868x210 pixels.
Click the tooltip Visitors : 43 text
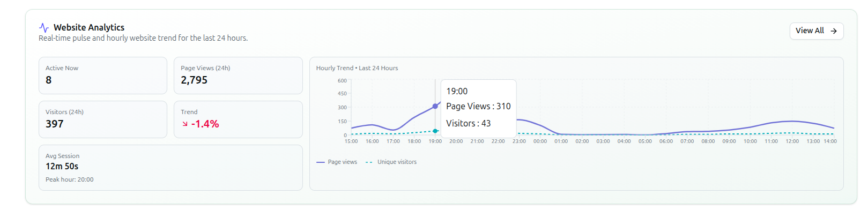(x=468, y=123)
